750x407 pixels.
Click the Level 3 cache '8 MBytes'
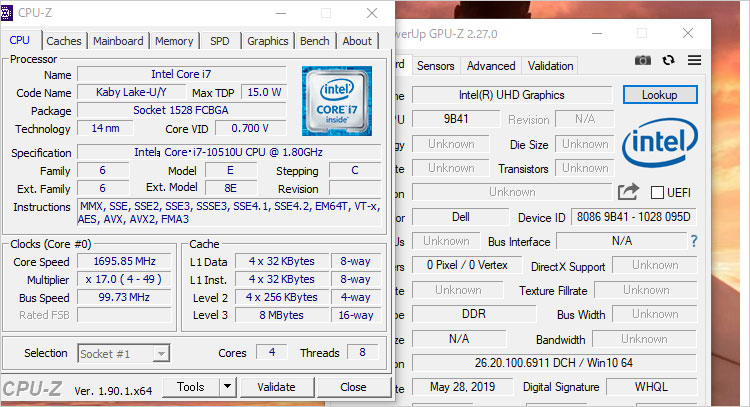282,315
